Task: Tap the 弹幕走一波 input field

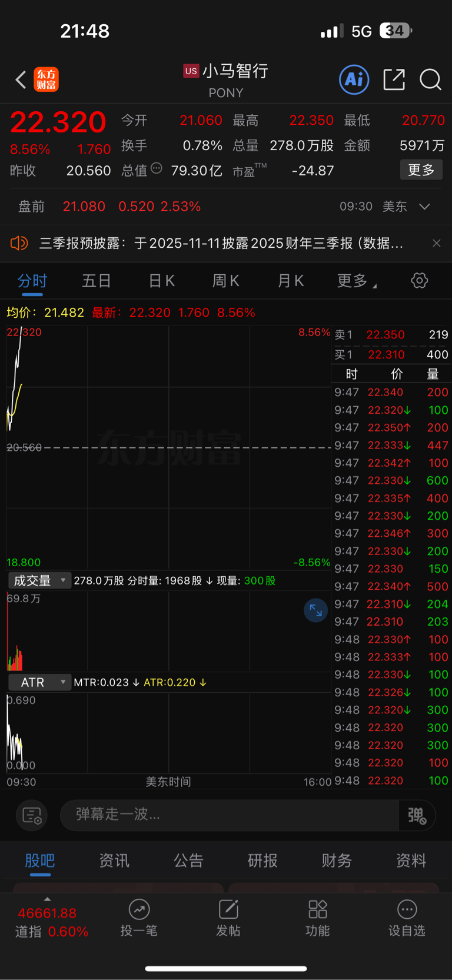Action: point(230,815)
